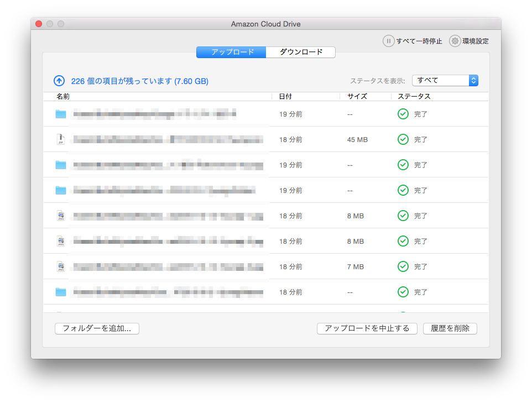Viewport: 532px width, 403px height.
Task: Click the 7 MB size cell
Action: click(355, 266)
